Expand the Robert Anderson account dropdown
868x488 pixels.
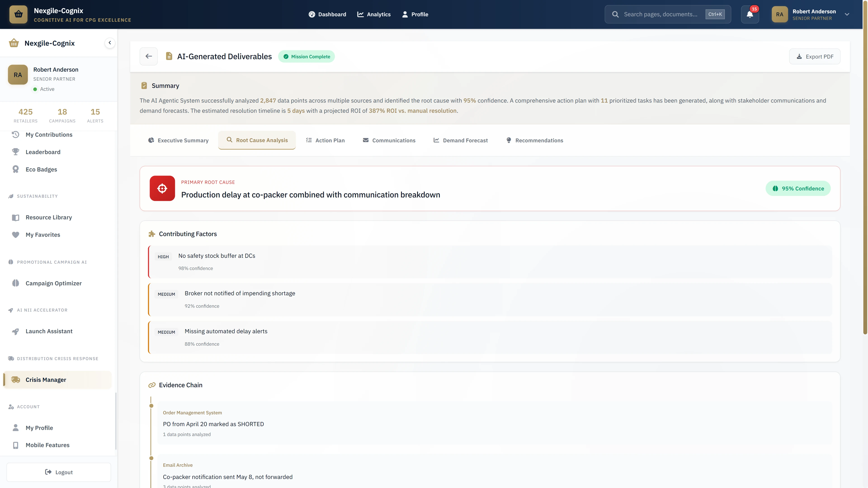pos(847,14)
